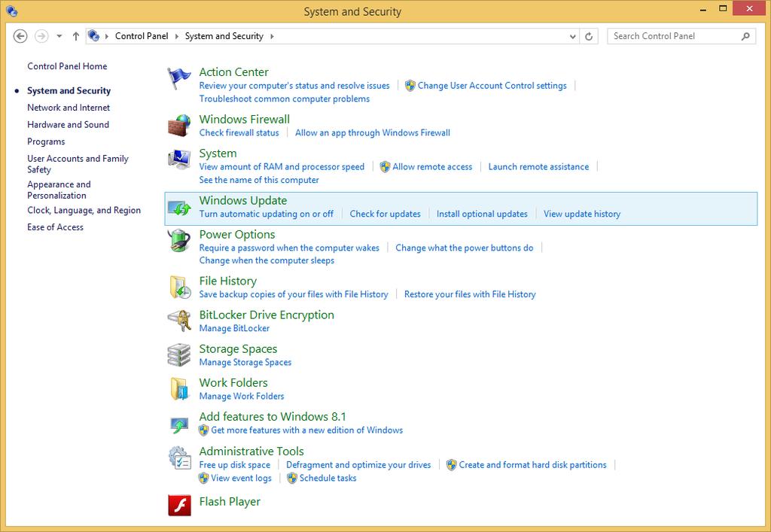Click the Forward arrow navigation button
The height and width of the screenshot is (532, 771).
[x=41, y=36]
